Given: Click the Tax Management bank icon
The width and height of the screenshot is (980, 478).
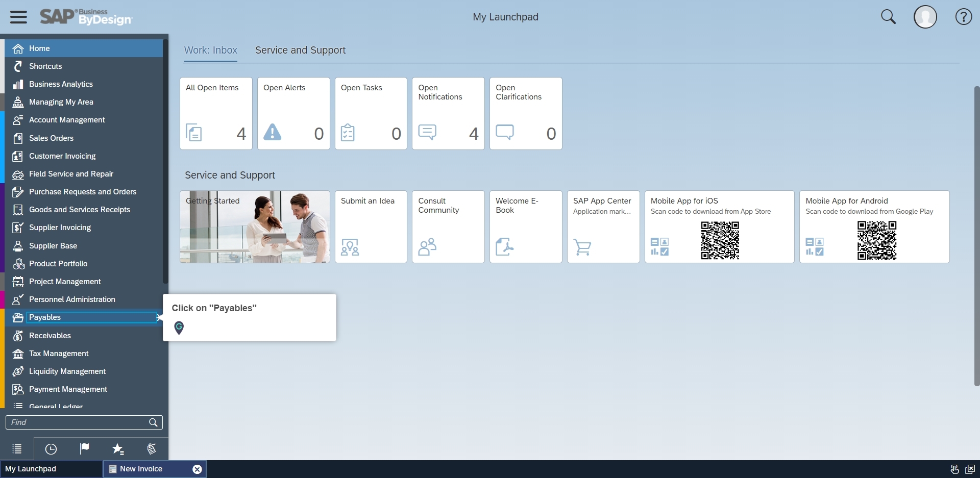Looking at the screenshot, I should coord(18,354).
